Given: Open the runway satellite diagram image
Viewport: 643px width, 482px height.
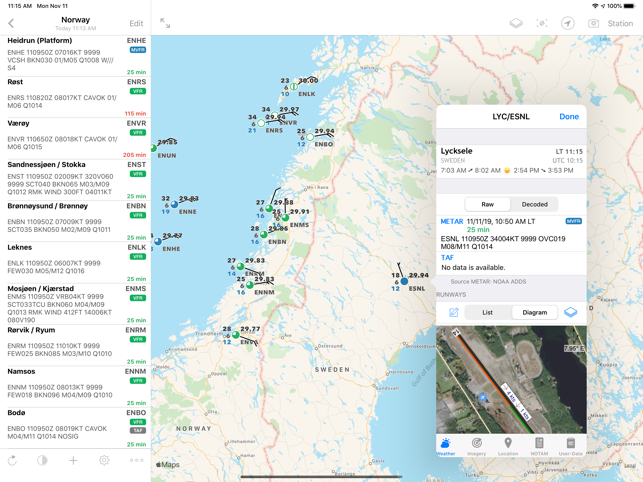Looking at the screenshot, I should [511, 380].
